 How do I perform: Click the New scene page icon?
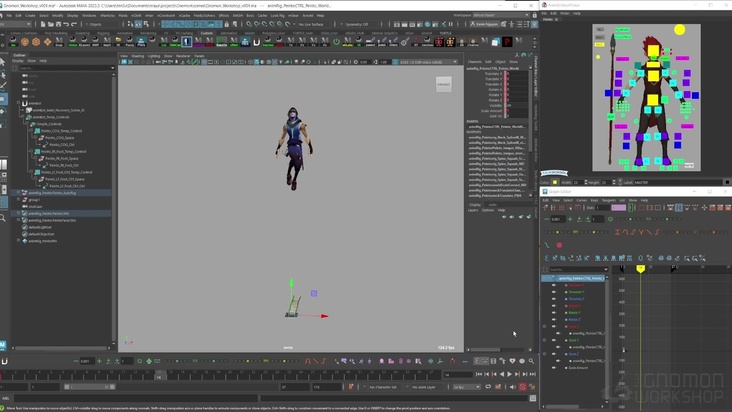click(x=42, y=24)
